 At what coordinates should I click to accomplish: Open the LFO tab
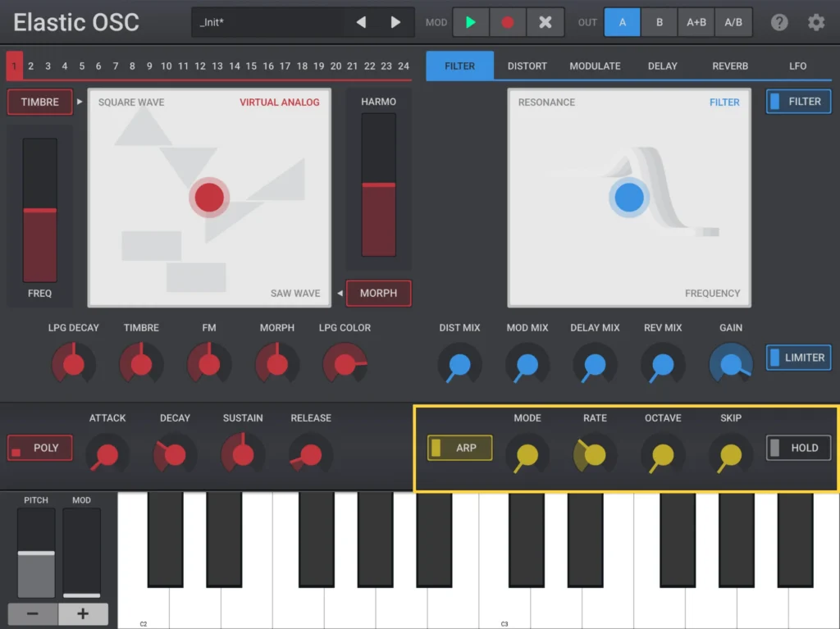pyautogui.click(x=797, y=66)
